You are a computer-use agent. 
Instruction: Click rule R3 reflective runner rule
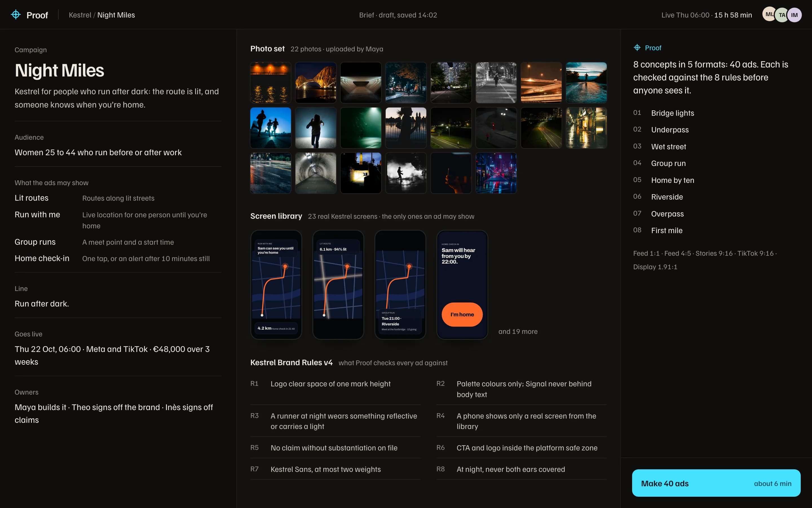(335, 421)
